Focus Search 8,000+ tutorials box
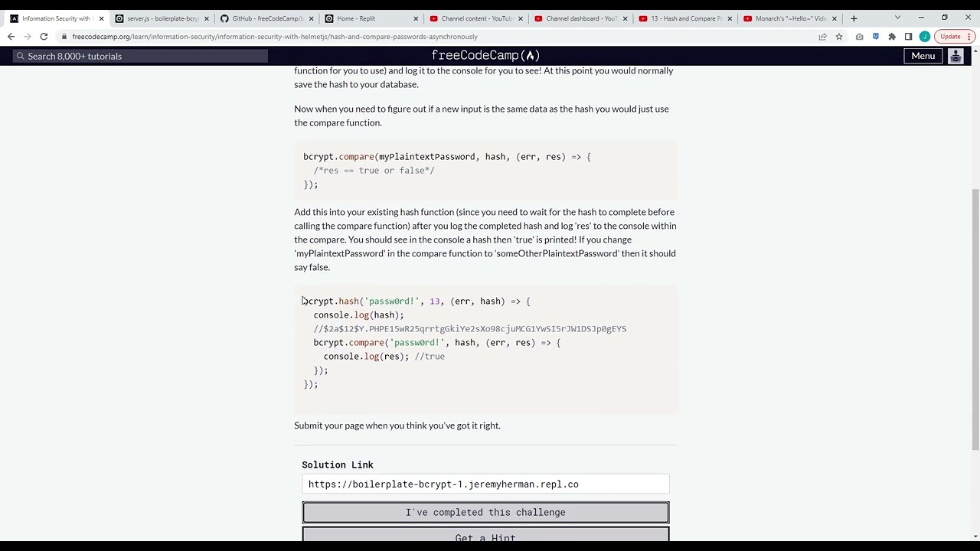The image size is (980, 551). 140,56
